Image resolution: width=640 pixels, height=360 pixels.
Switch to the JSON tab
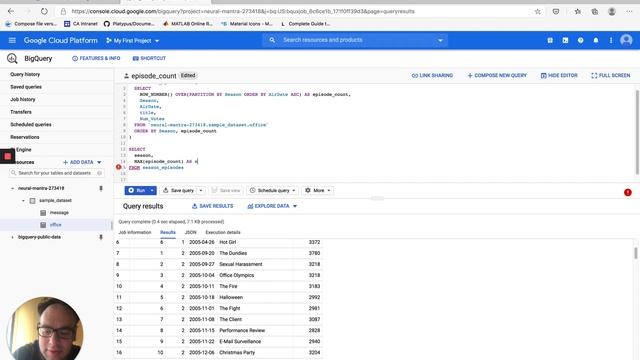[191, 232]
